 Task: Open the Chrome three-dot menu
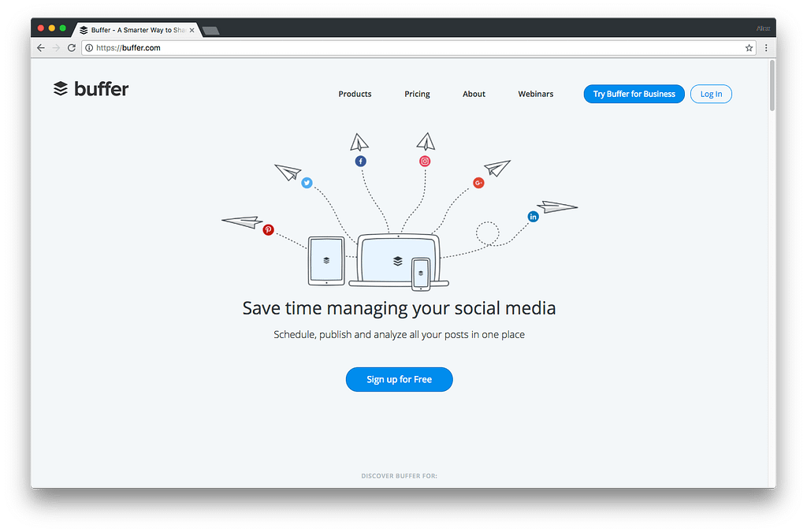click(x=766, y=48)
